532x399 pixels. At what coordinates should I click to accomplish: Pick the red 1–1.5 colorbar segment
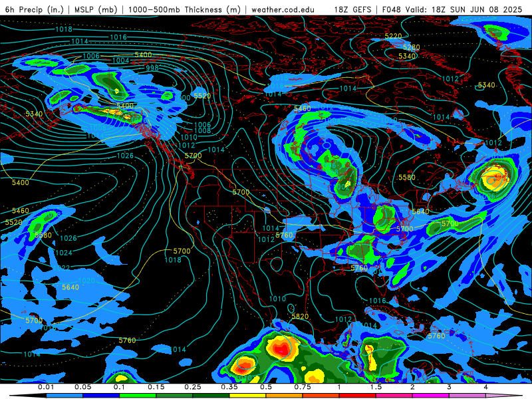coord(358,396)
